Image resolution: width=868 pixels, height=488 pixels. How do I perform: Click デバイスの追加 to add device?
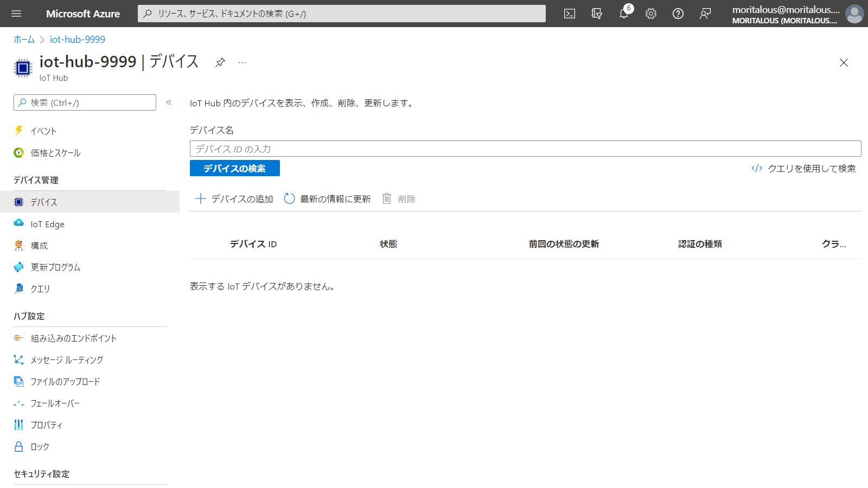click(234, 199)
